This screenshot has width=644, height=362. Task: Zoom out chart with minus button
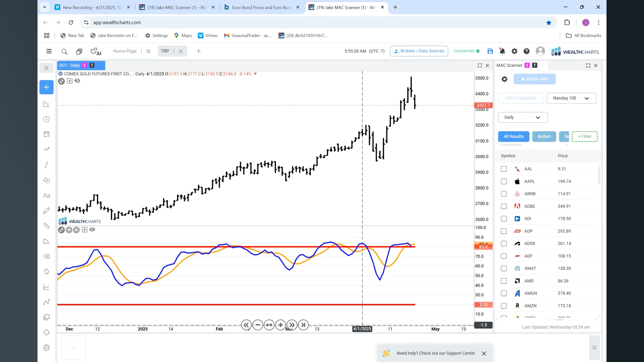coord(258,325)
